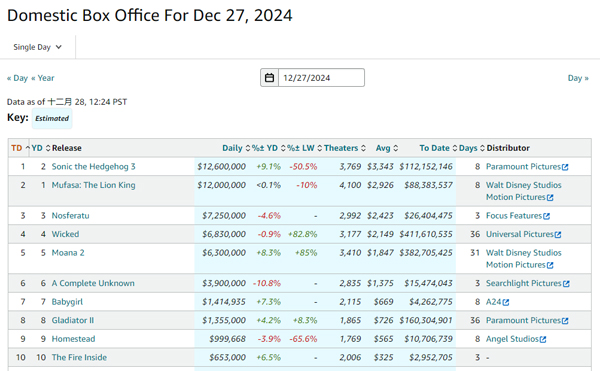Image resolution: width=600 pixels, height=371 pixels.
Task: Go to previous day link
Action: [17, 78]
